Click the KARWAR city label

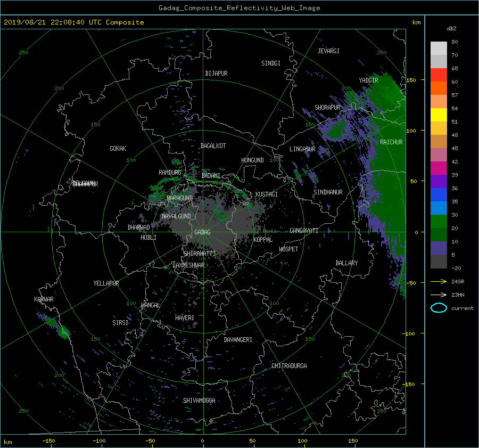click(x=44, y=299)
